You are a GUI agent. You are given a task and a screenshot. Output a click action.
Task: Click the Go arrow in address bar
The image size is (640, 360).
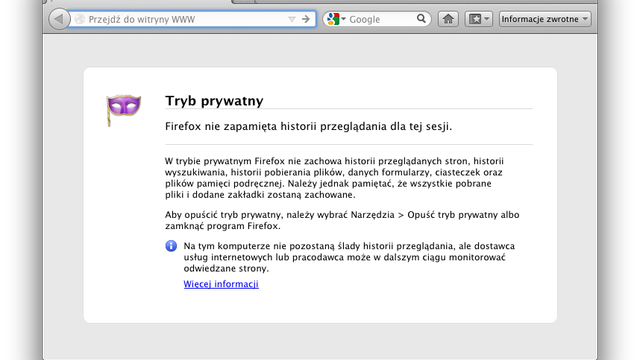[x=306, y=19]
